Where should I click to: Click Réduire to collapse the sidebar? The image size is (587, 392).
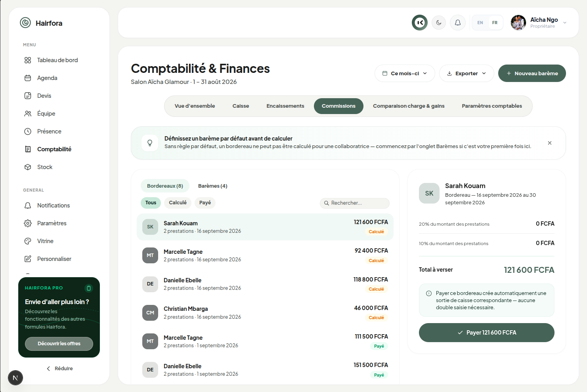tap(59, 369)
